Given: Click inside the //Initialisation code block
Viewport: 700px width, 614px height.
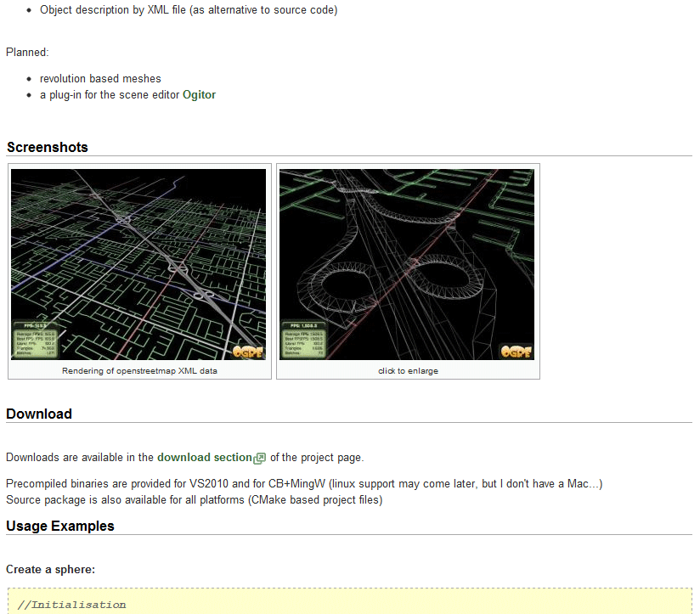Looking at the screenshot, I should coord(350,601).
